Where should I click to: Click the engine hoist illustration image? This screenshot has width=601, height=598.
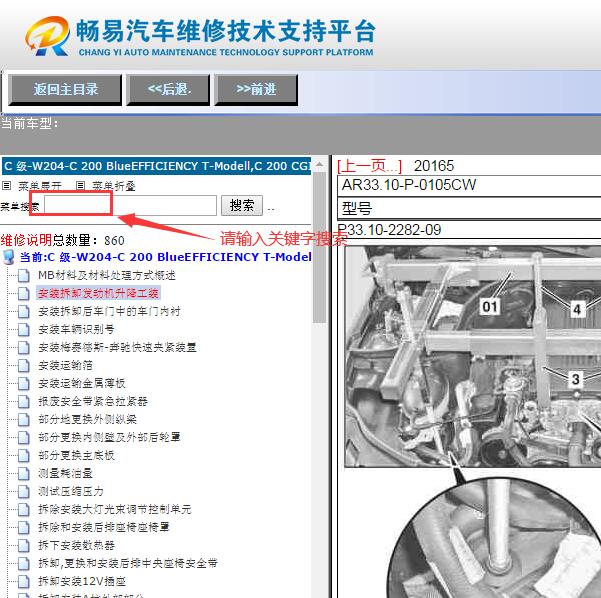[x=473, y=356]
